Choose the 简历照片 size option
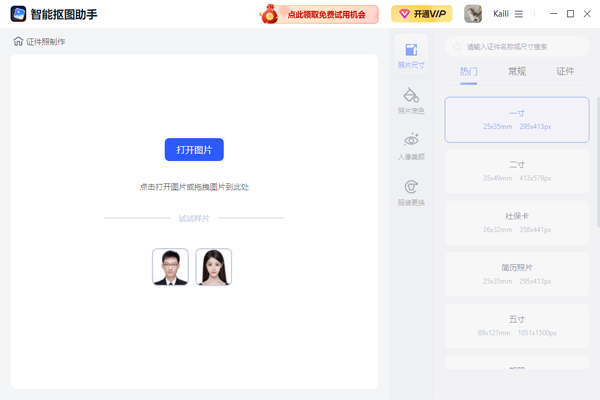Screen dimensions: 600x400 pyautogui.click(x=517, y=274)
